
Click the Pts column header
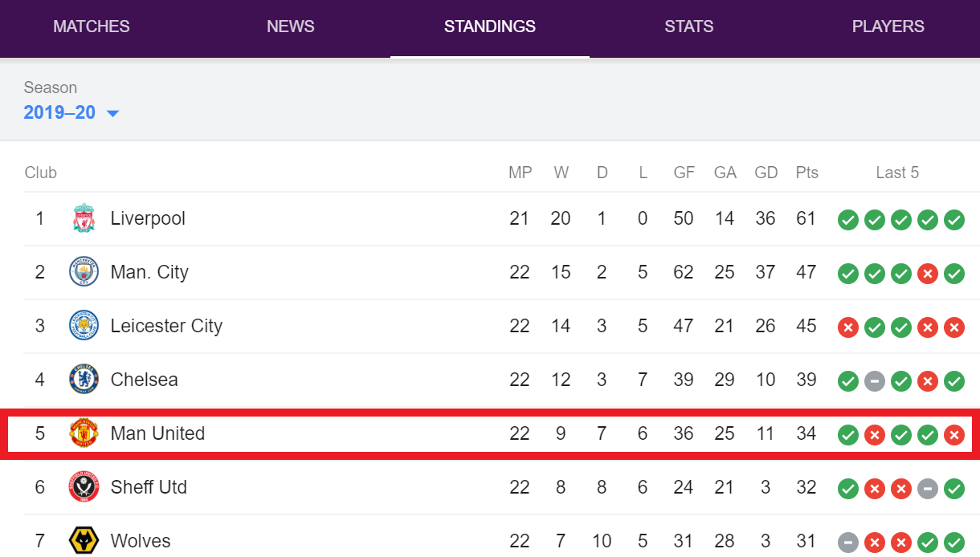coord(807,173)
